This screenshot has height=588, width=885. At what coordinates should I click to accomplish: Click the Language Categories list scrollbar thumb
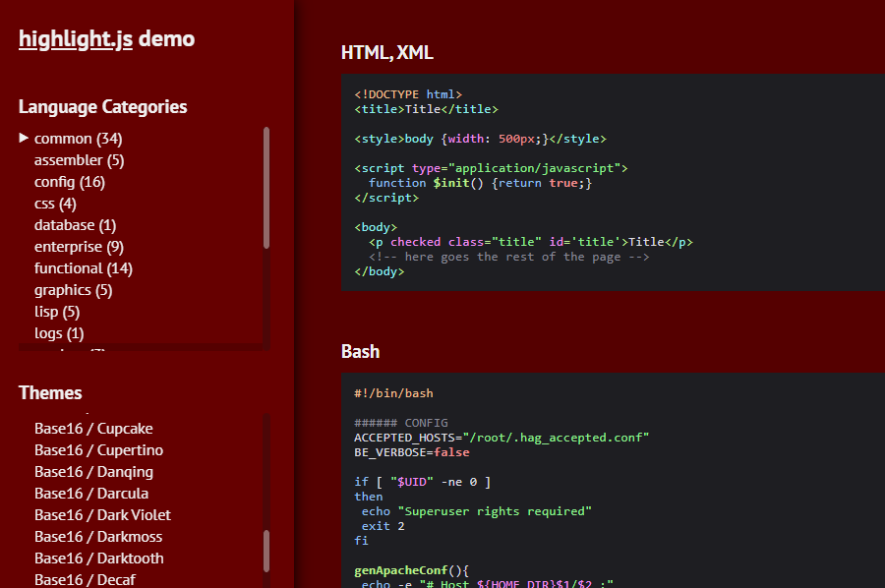266,188
